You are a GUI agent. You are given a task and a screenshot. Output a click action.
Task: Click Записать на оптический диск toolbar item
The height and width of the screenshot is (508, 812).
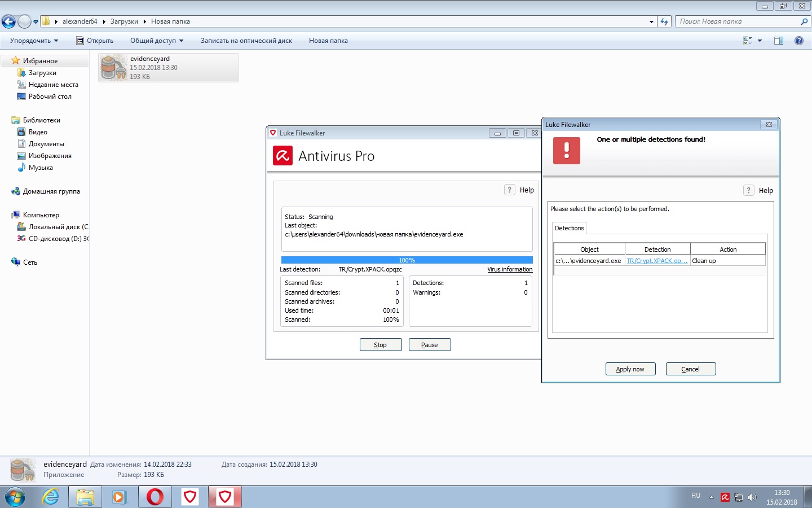coord(246,41)
